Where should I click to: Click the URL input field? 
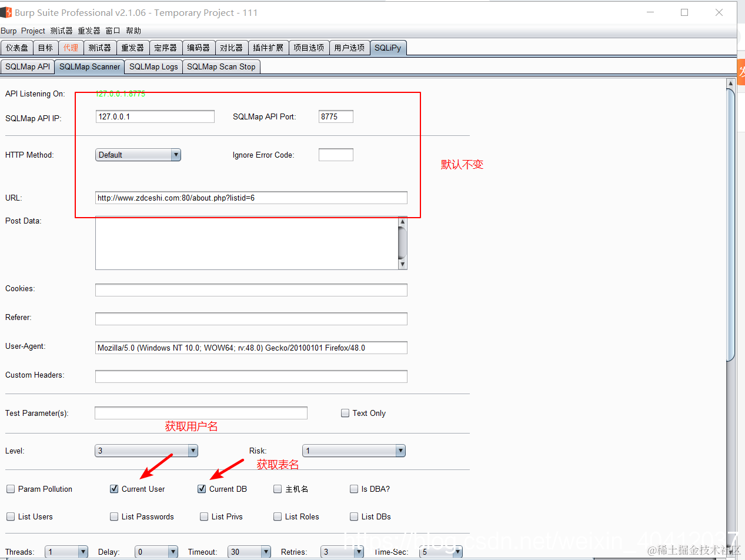click(x=251, y=198)
